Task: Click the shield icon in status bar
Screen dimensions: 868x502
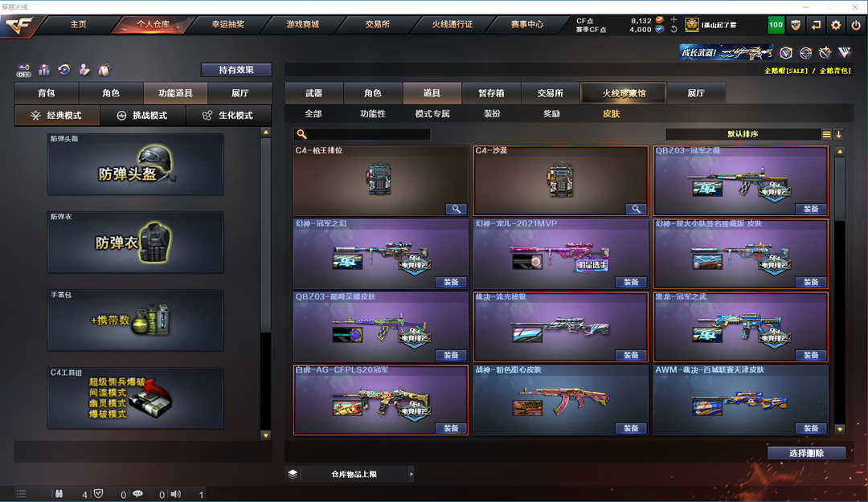Action: [x=99, y=494]
